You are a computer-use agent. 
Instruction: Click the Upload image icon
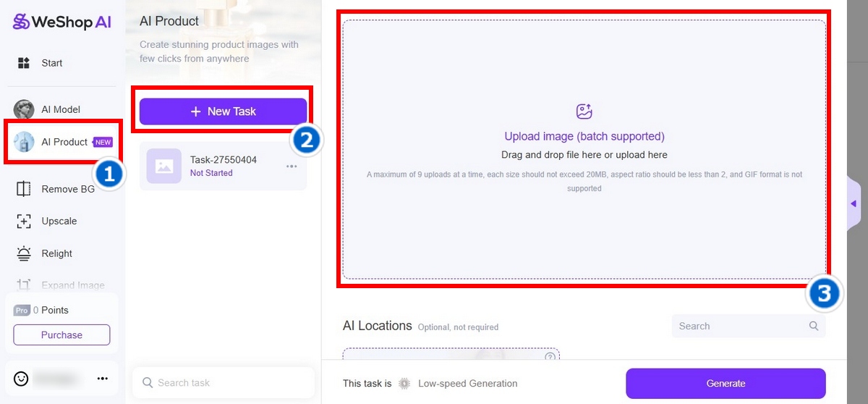584,111
